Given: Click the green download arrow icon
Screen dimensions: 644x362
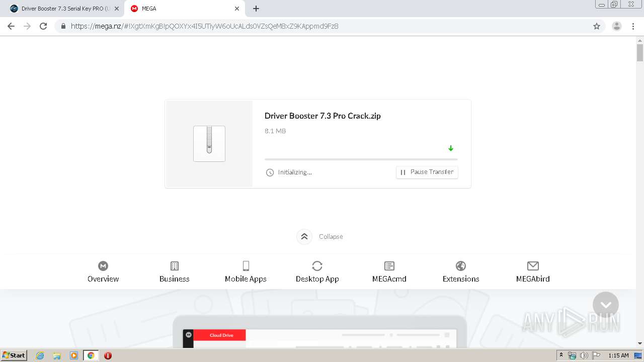Looking at the screenshot, I should (x=451, y=148).
